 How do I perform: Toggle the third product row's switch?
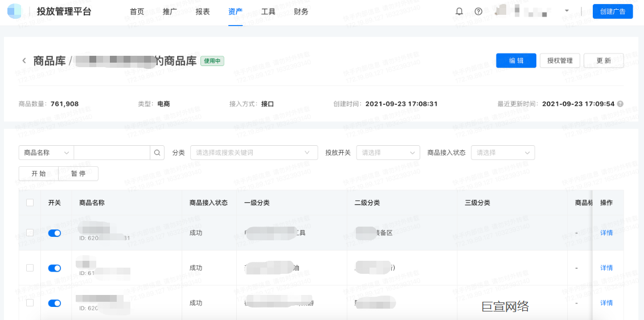[x=55, y=303]
